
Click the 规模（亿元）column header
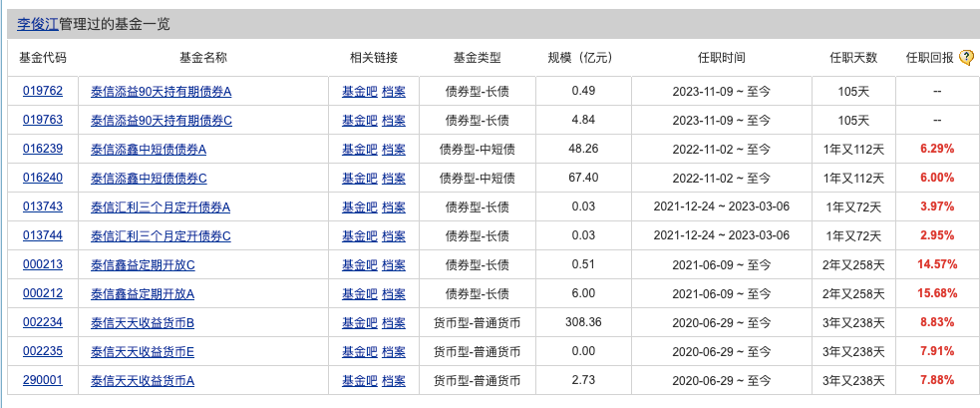pos(580,58)
